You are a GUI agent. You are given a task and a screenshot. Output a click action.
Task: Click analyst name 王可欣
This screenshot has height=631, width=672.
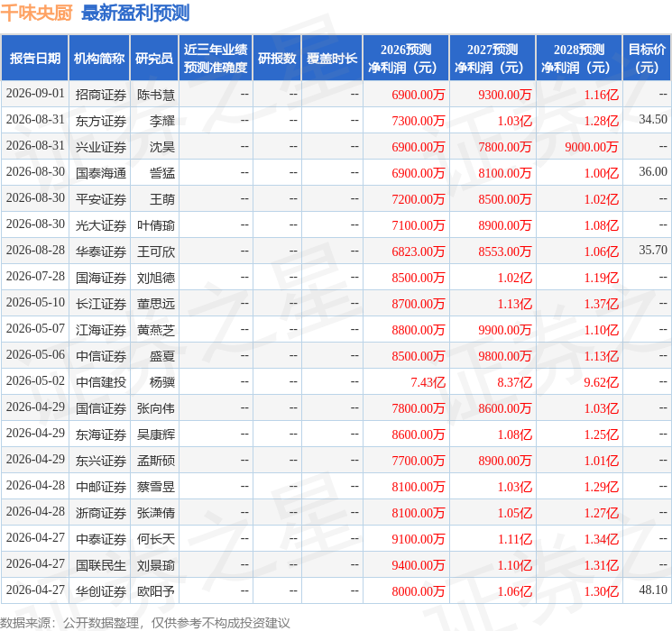pos(156,251)
